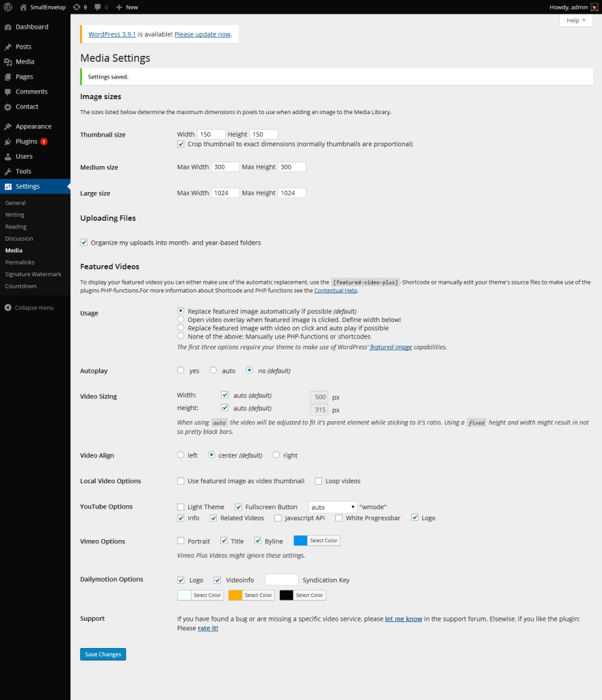Enable YouTube White Progressbar checkbox
Viewport: 602px width, 700px height.
pyautogui.click(x=339, y=518)
